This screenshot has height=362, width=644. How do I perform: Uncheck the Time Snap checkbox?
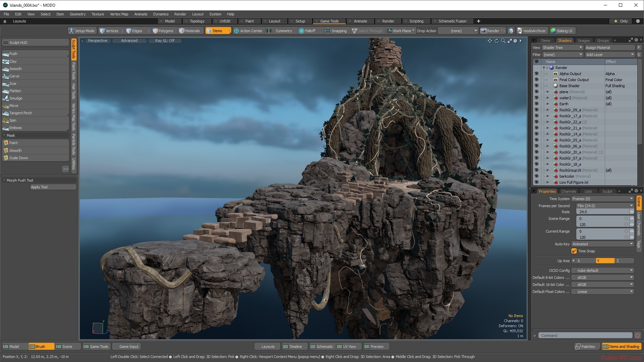(574, 251)
